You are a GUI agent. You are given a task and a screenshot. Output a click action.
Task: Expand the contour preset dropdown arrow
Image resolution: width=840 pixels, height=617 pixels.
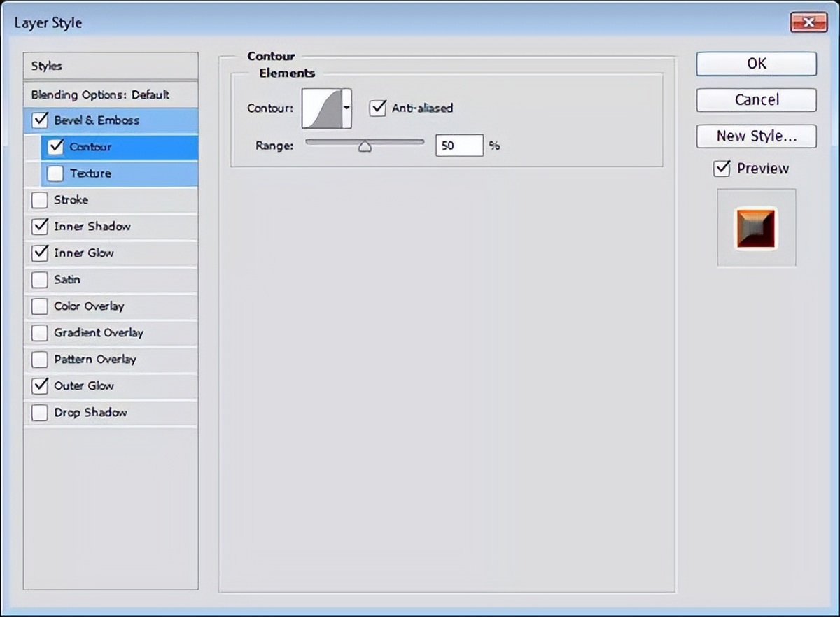click(x=346, y=108)
